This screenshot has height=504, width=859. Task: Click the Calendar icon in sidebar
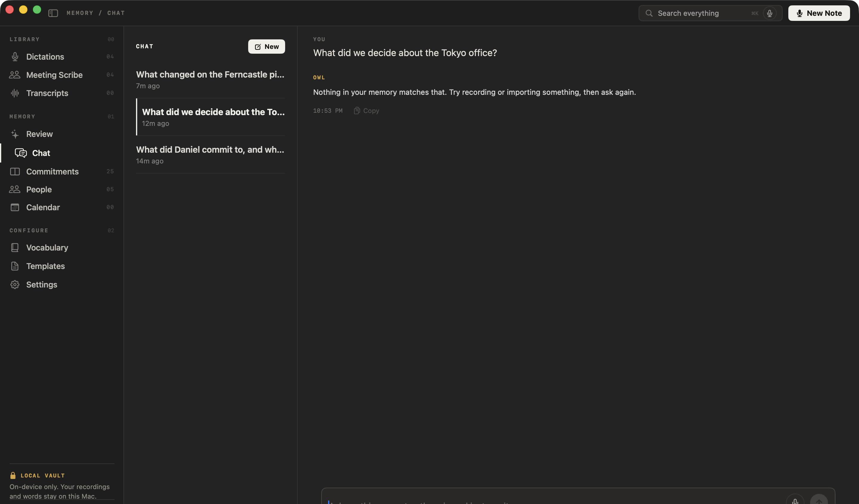[x=15, y=207]
